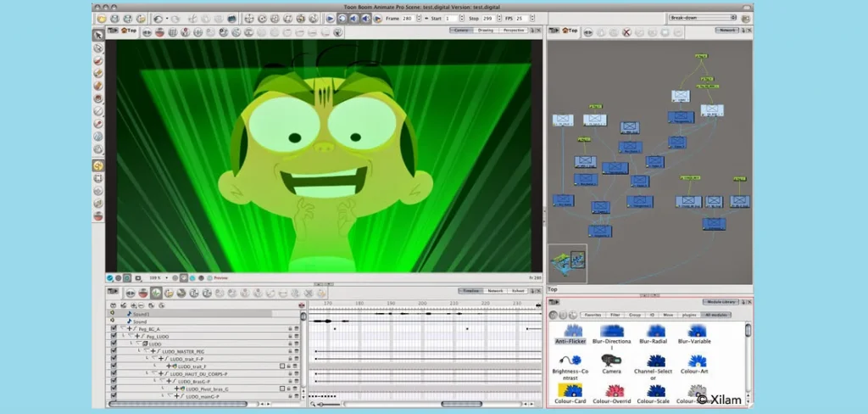Collapse the LUDO_trait_F-P layer
The width and height of the screenshot is (868, 414).
(x=154, y=359)
